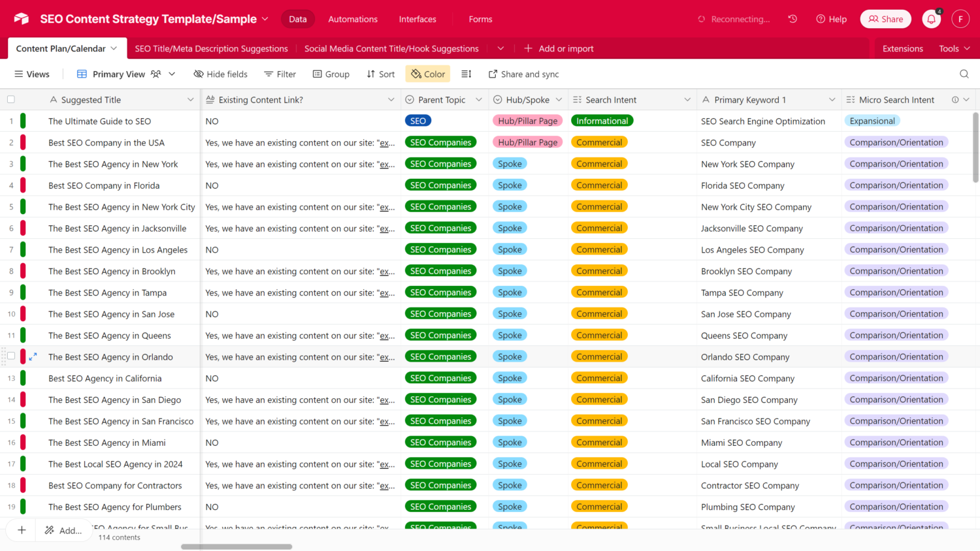Open the row height icon
Image resolution: width=980 pixels, height=551 pixels.
466,74
